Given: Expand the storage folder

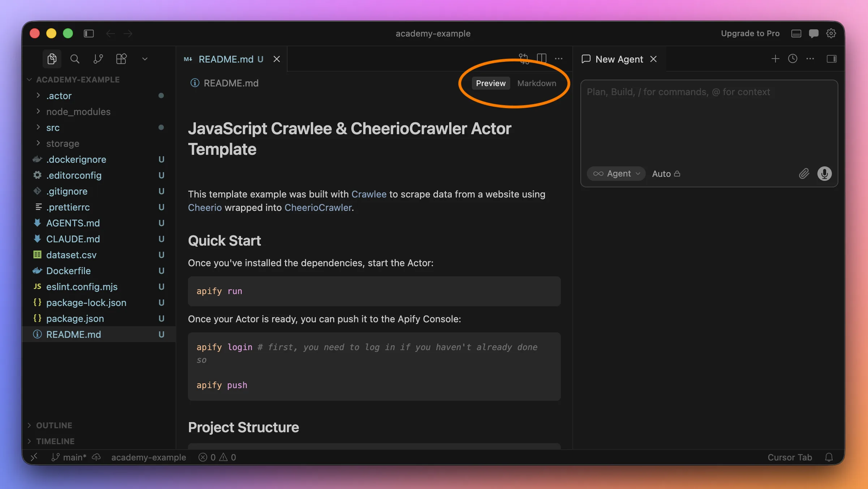Looking at the screenshot, I should tap(98, 143).
